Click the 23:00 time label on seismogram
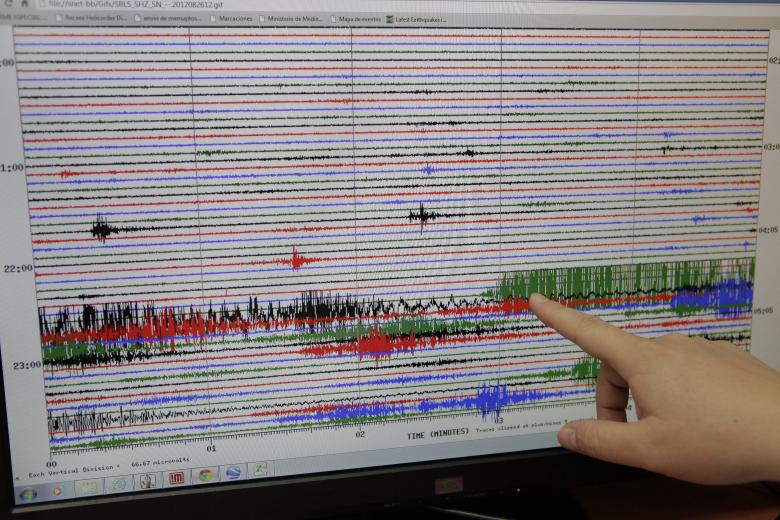This screenshot has height=520, width=780. pos(27,365)
